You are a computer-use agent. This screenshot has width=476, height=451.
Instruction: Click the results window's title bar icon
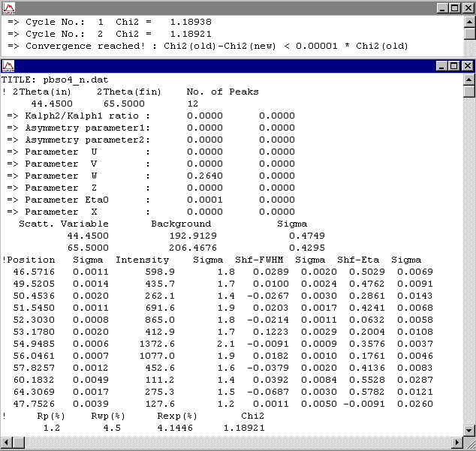coord(8,66)
